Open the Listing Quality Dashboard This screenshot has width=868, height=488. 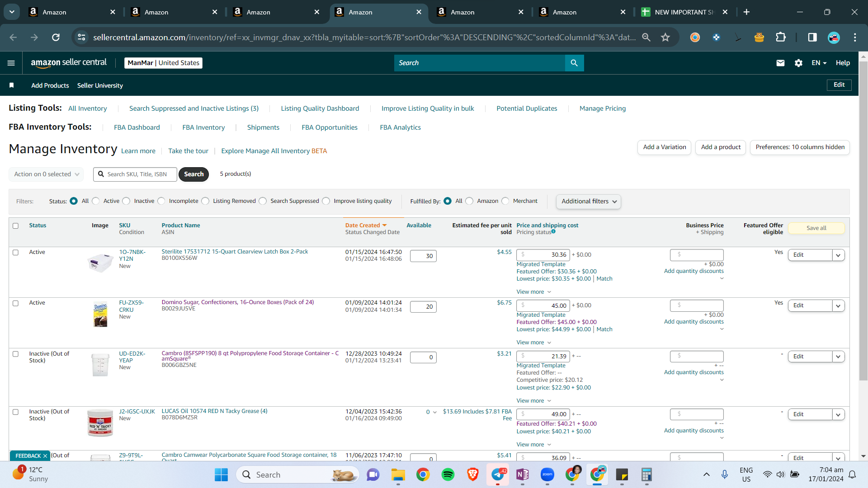[x=320, y=108]
